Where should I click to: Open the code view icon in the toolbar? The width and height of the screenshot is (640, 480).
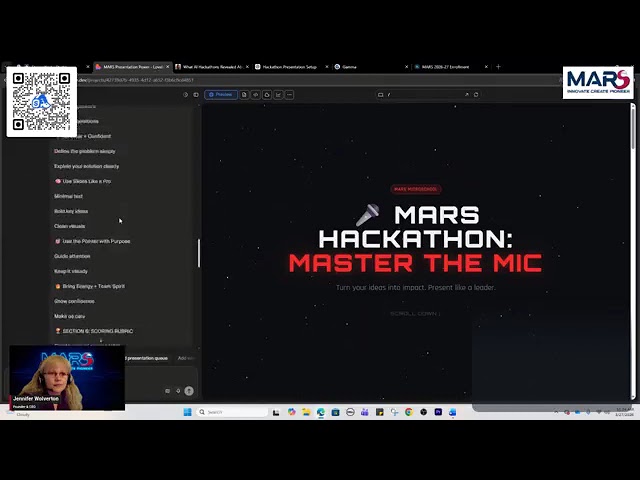[256, 95]
